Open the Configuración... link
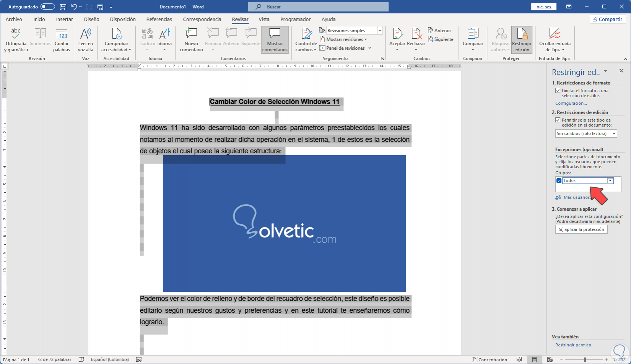Image resolution: width=631 pixels, height=364 pixels. click(571, 103)
